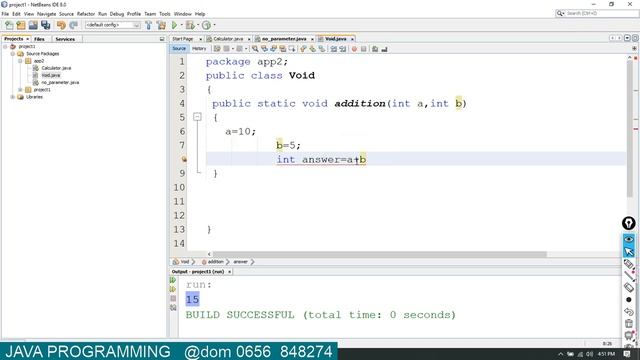Screen dimensions: 640x360
Task: Close the Void.java editor tab
Action: (x=352, y=39)
